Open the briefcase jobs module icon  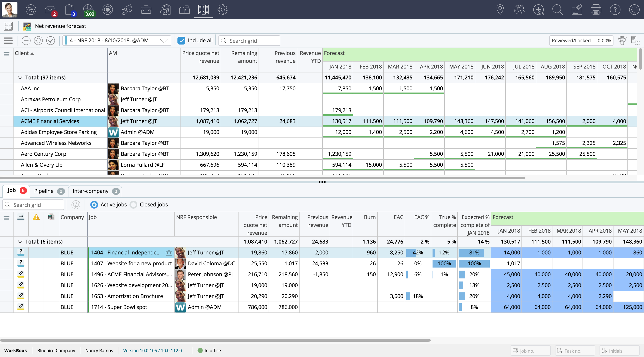(146, 10)
